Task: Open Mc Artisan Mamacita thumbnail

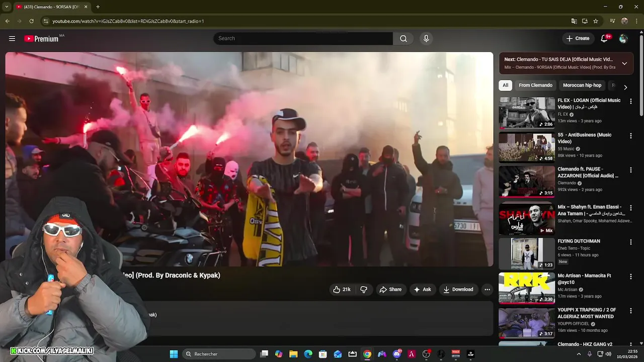Action: [x=527, y=288]
